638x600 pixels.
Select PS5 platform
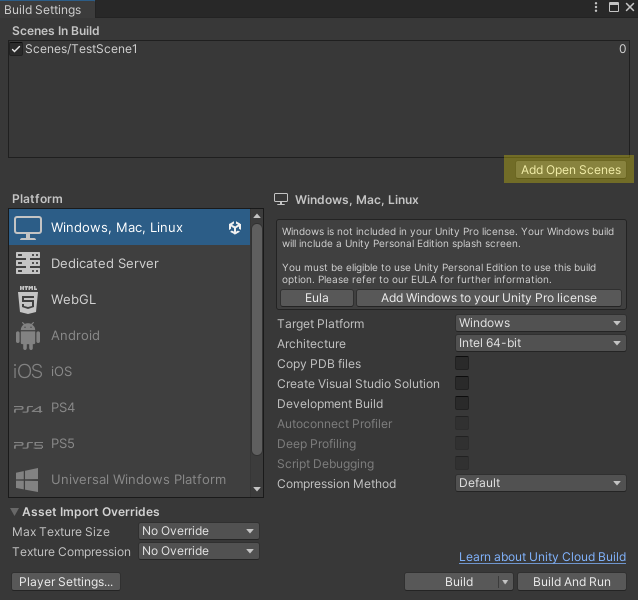click(129, 443)
